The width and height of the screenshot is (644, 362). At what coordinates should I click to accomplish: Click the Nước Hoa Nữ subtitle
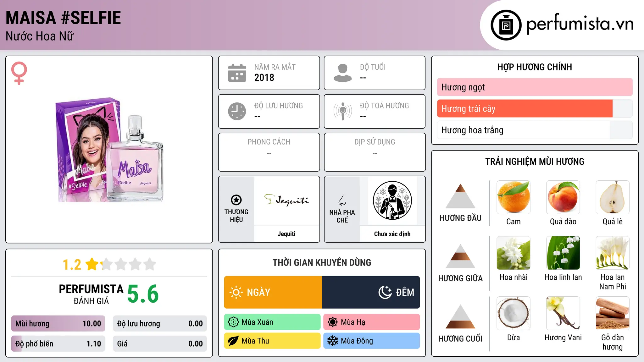pos(40,36)
